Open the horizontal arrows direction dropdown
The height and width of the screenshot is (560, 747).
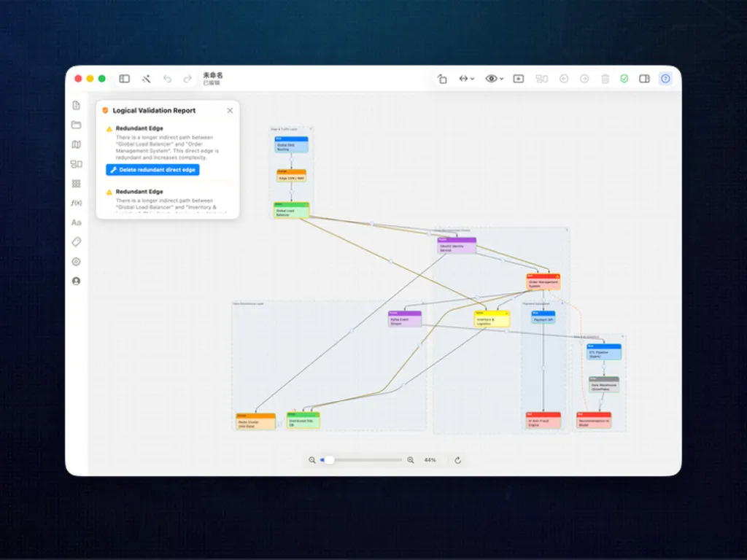(466, 79)
